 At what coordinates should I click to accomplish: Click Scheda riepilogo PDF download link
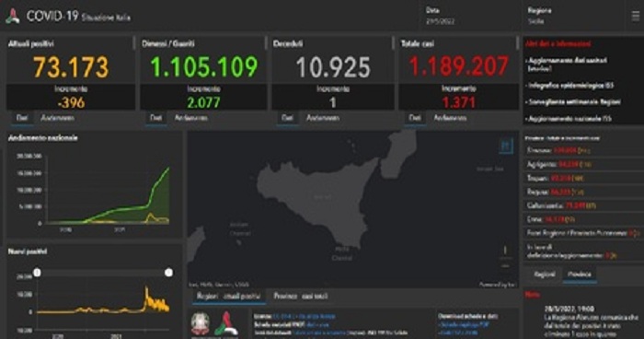click(464, 324)
